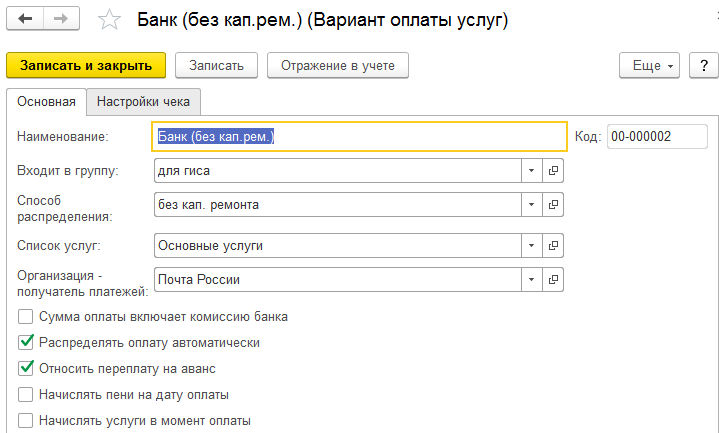Switch to the 'Настройки чека' tab
The width and height of the screenshot is (719, 433).
[x=144, y=101]
